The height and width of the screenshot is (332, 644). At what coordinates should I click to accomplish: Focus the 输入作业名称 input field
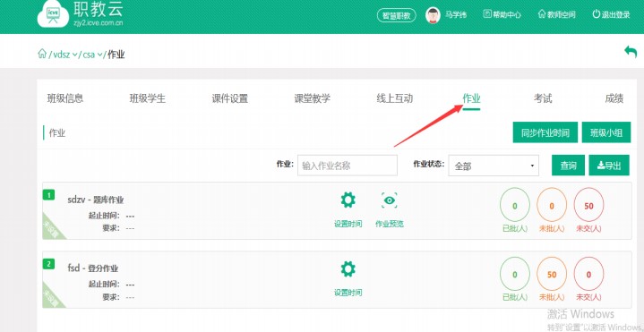348,166
